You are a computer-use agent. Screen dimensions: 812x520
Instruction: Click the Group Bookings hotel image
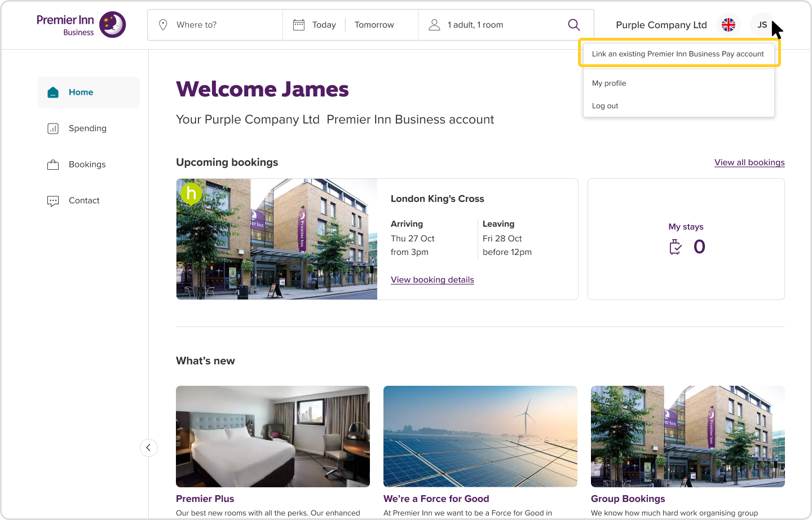coord(688,437)
